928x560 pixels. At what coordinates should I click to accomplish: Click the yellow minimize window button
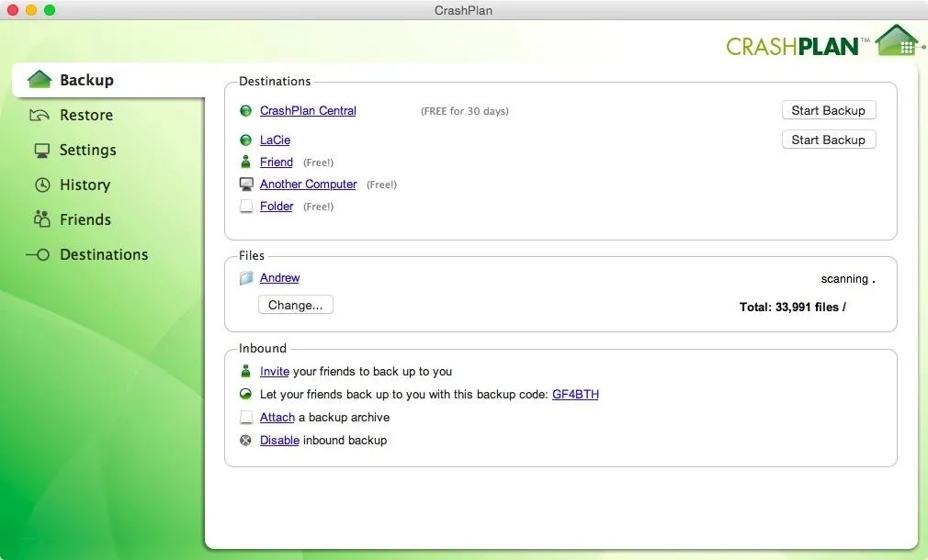31,10
